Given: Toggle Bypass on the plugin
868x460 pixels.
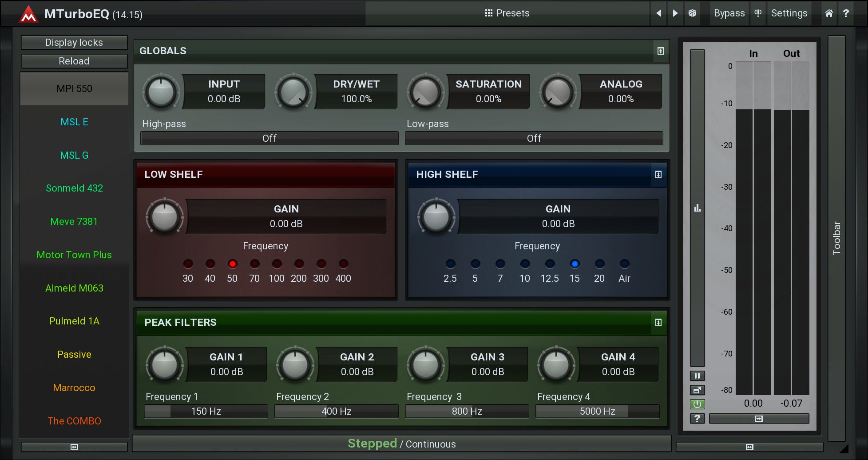Looking at the screenshot, I should tap(729, 13).
